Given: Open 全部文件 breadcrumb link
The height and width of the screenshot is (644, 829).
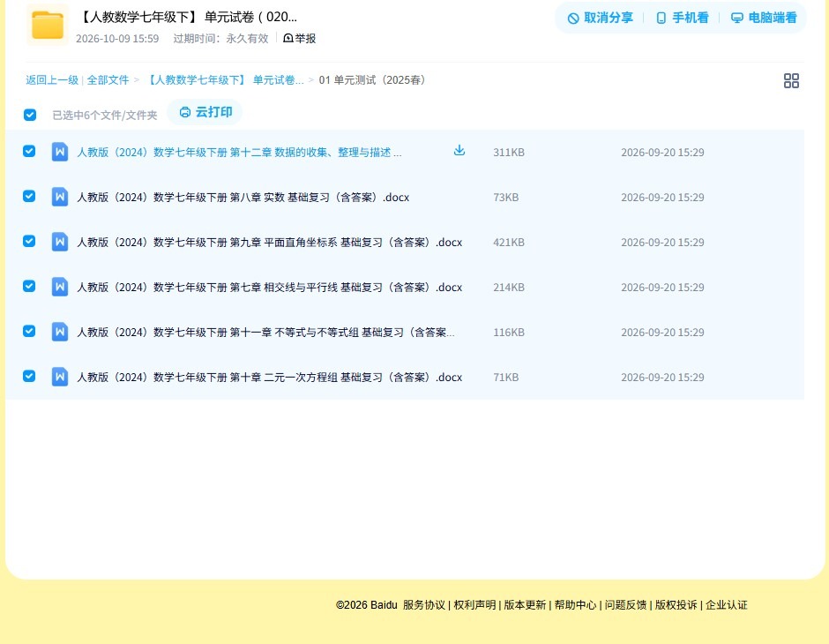Looking at the screenshot, I should pyautogui.click(x=108, y=80).
